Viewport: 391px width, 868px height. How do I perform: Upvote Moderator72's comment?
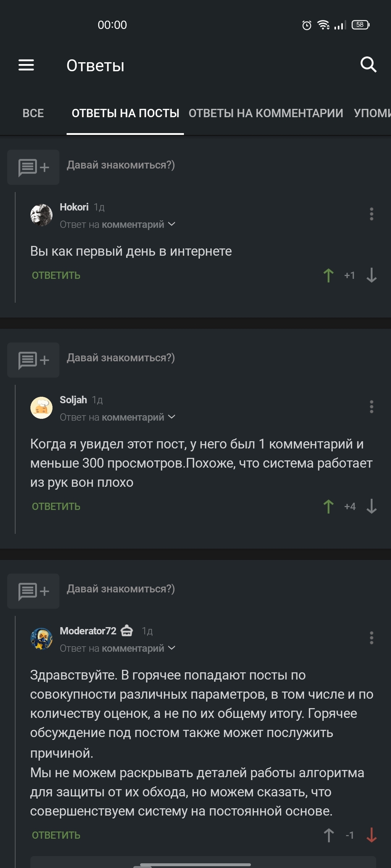click(x=328, y=835)
